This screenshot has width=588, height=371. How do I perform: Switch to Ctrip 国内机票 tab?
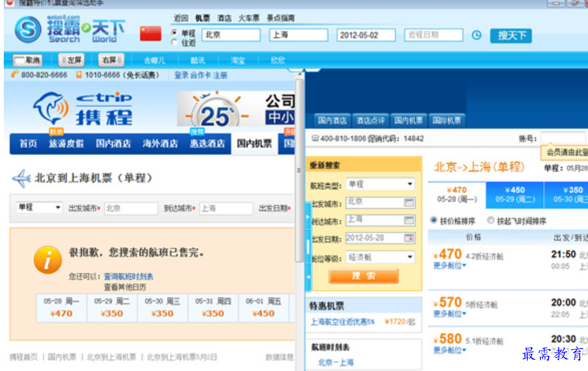click(254, 143)
